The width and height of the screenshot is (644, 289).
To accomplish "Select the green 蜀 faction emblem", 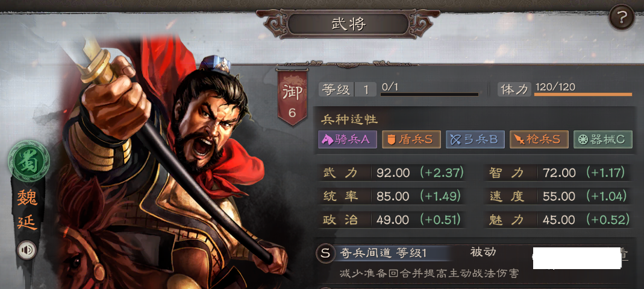I will click(x=29, y=160).
